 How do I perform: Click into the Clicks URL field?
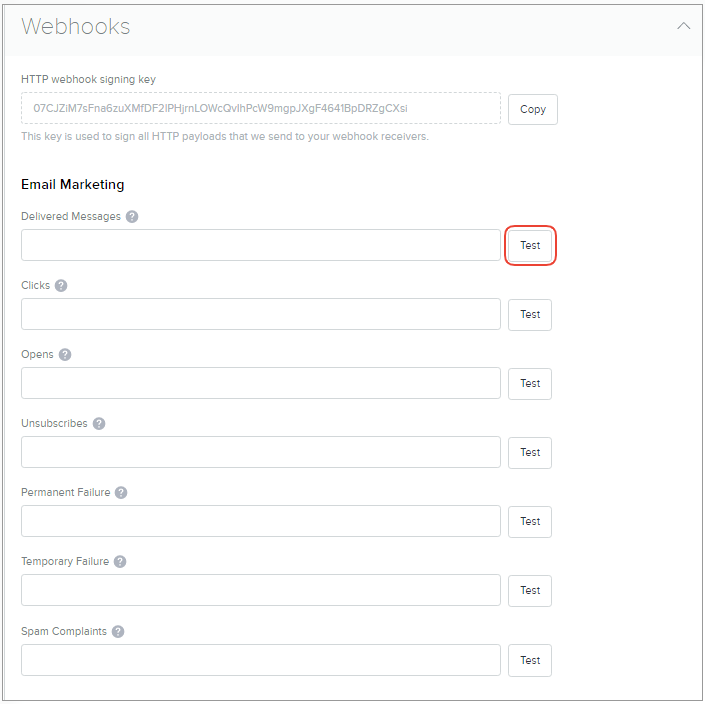tap(260, 314)
